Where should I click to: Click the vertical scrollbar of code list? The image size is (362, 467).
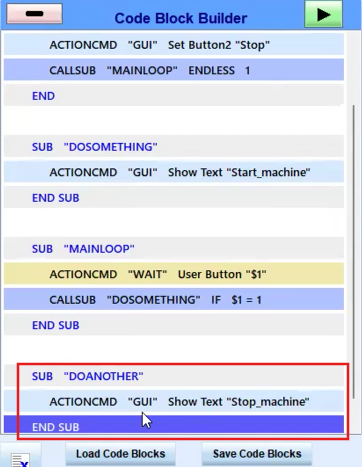click(353, 252)
